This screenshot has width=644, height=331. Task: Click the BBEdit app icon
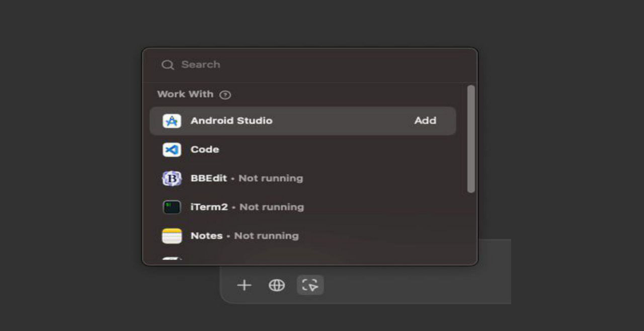tap(172, 178)
